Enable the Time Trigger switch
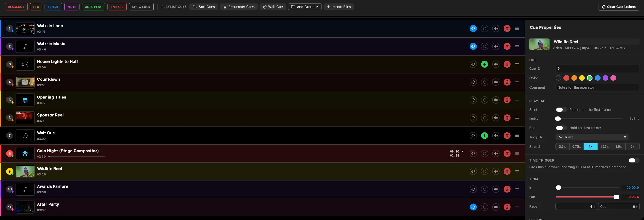The image size is (644, 220). (x=634, y=160)
